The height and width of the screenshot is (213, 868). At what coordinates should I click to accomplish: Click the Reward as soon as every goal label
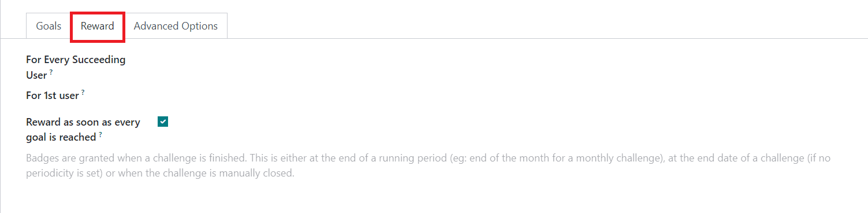pos(83,130)
